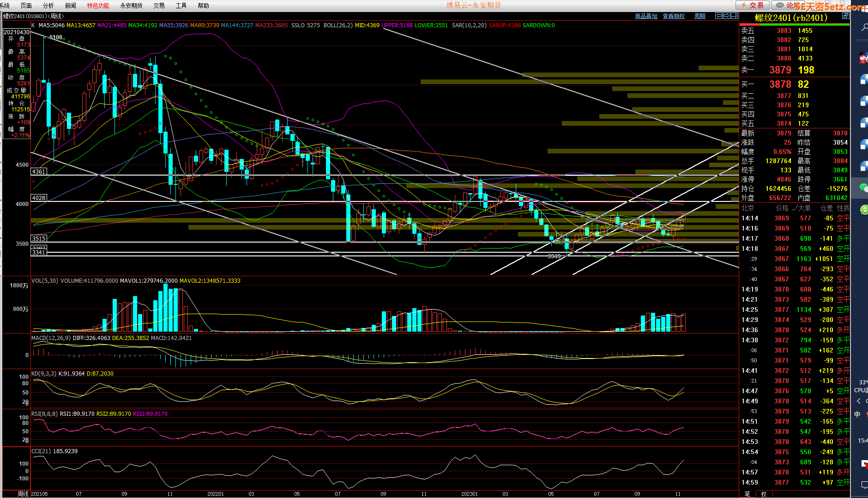Click the 买五 3874 bid row
Viewport: 868px width, 498px height.
pos(794,123)
